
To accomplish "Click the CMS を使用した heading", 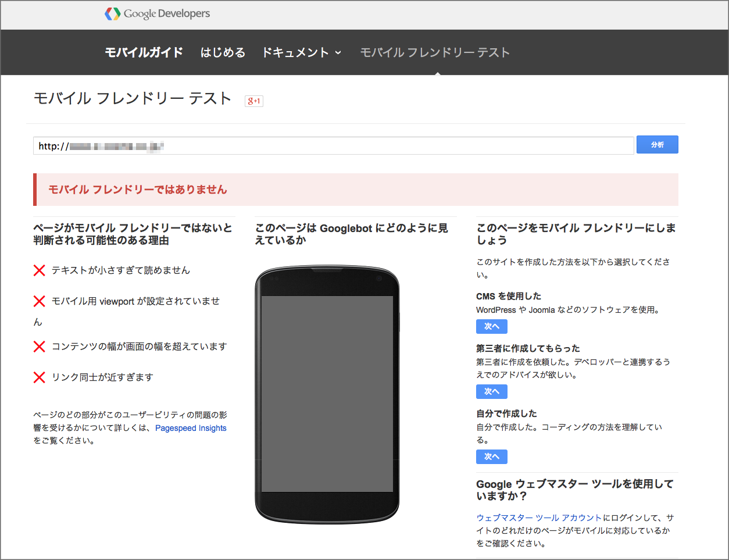I will pos(509,296).
